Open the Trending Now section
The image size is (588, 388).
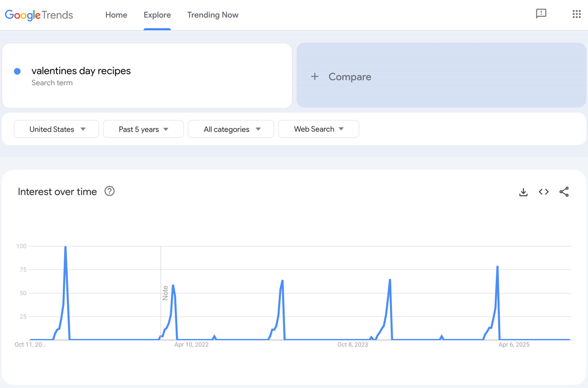click(212, 15)
